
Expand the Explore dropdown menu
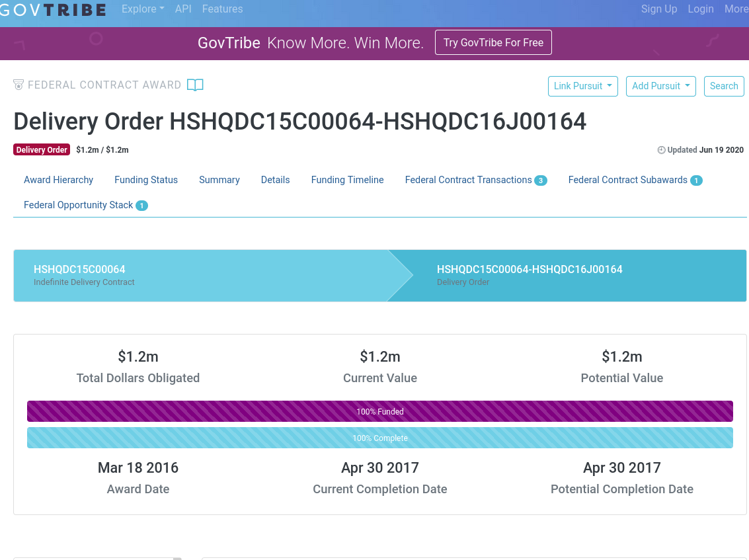[x=143, y=9]
